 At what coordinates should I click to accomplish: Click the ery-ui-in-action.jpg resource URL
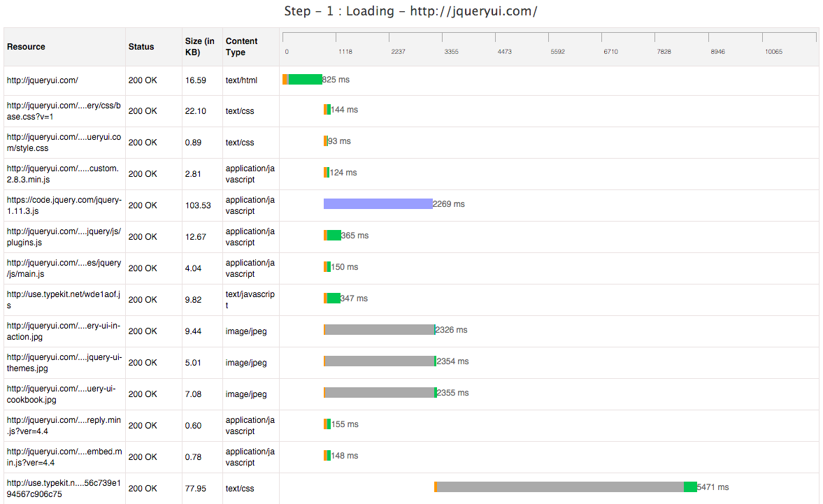64,331
